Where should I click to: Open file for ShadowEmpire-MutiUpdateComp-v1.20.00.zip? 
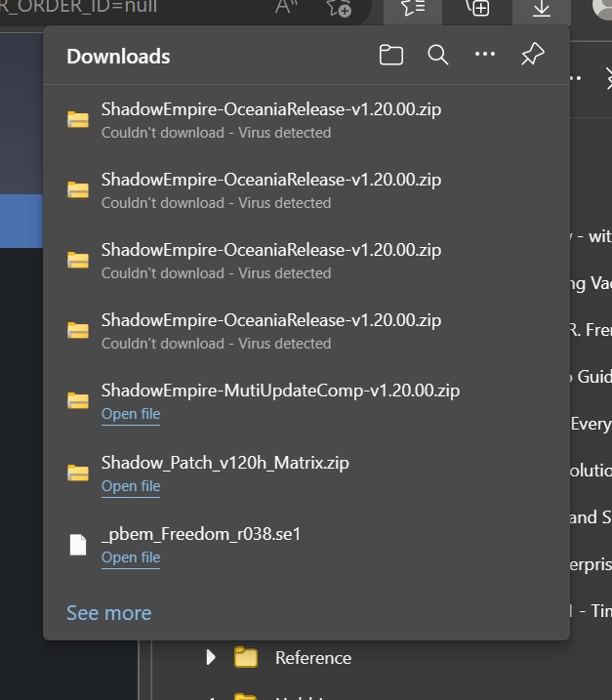131,414
